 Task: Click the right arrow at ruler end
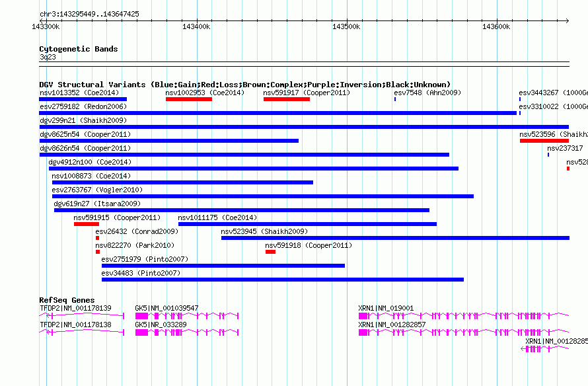coord(568,20)
